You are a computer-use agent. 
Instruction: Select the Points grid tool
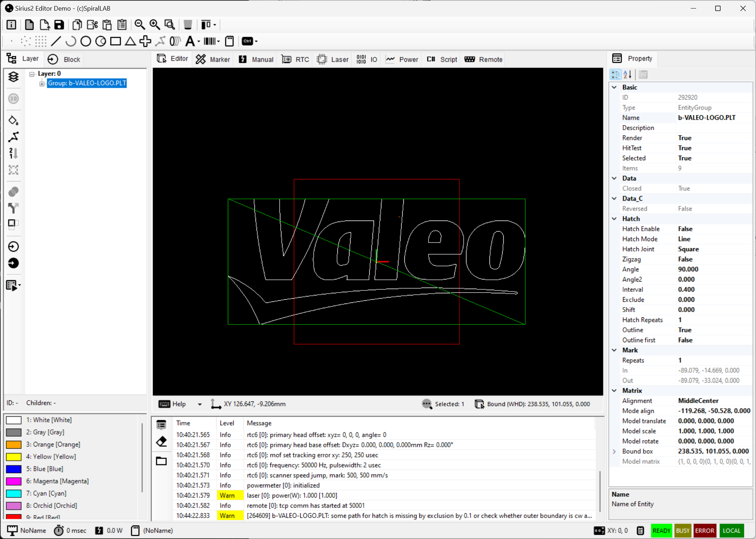point(40,41)
